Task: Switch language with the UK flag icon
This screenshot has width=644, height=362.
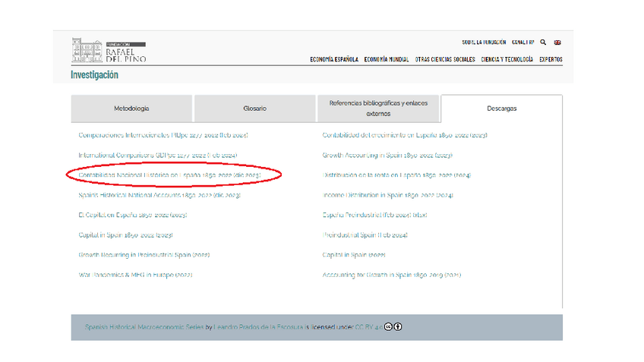Action: click(x=557, y=42)
